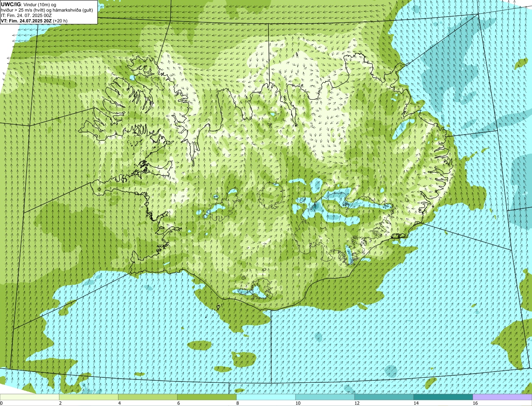Select the light cyan 8–10 color bar segment
This screenshot has height=406, width=532.
coord(266,397)
